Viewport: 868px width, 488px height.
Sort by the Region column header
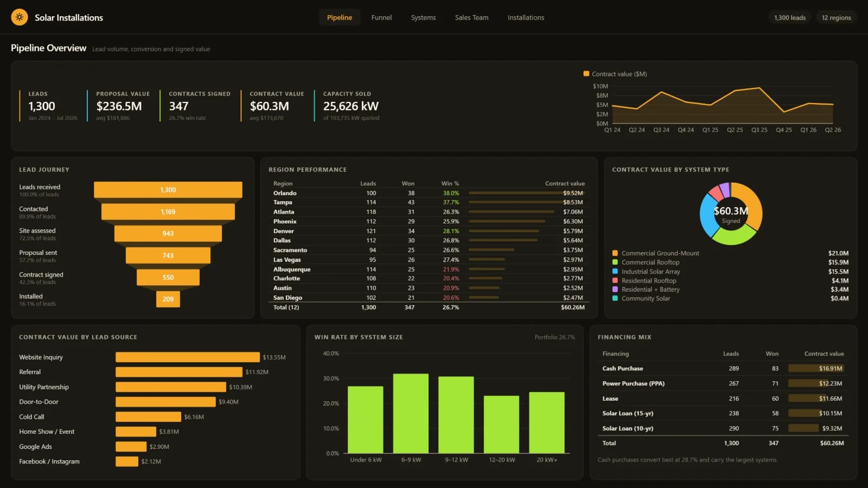click(x=283, y=183)
